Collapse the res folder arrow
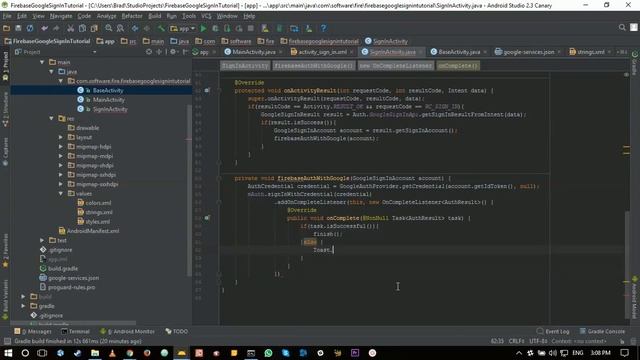This screenshot has height=360, width=640. [51, 118]
